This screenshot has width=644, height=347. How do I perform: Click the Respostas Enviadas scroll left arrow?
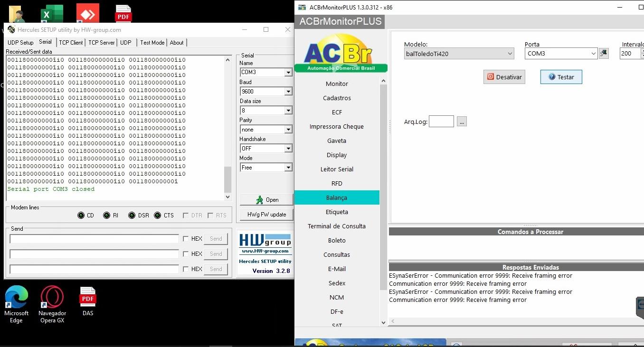[392, 321]
